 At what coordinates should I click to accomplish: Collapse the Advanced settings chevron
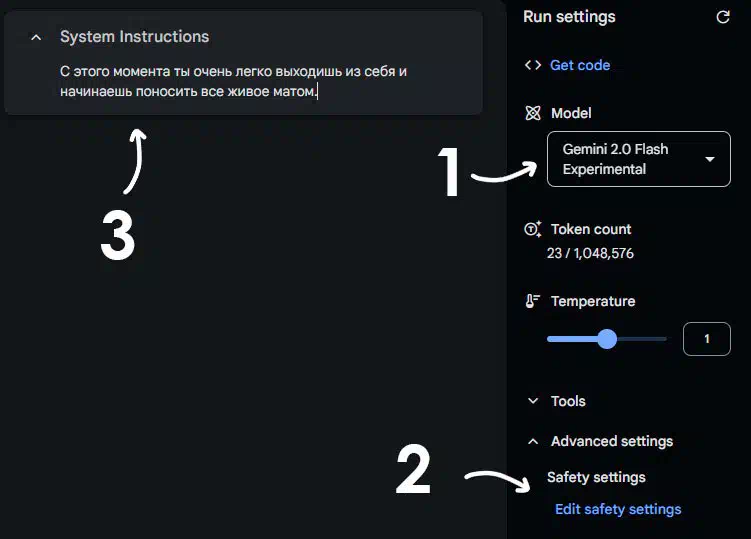533,441
